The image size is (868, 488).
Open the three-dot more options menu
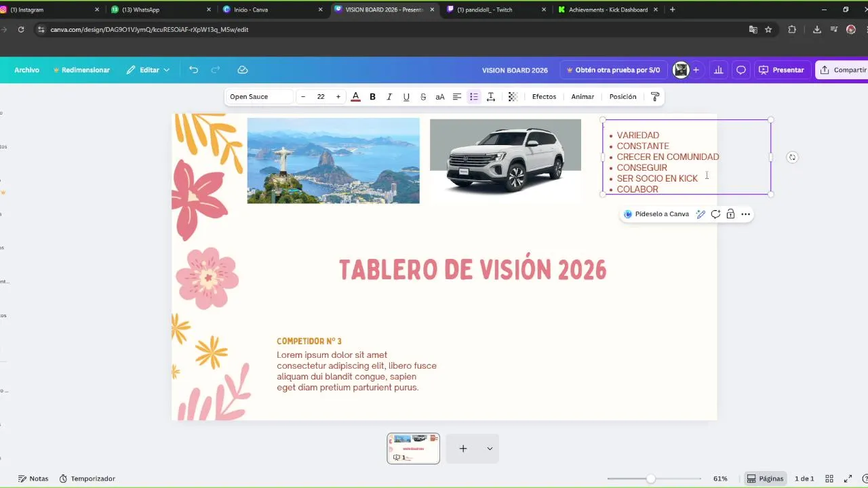click(x=745, y=214)
